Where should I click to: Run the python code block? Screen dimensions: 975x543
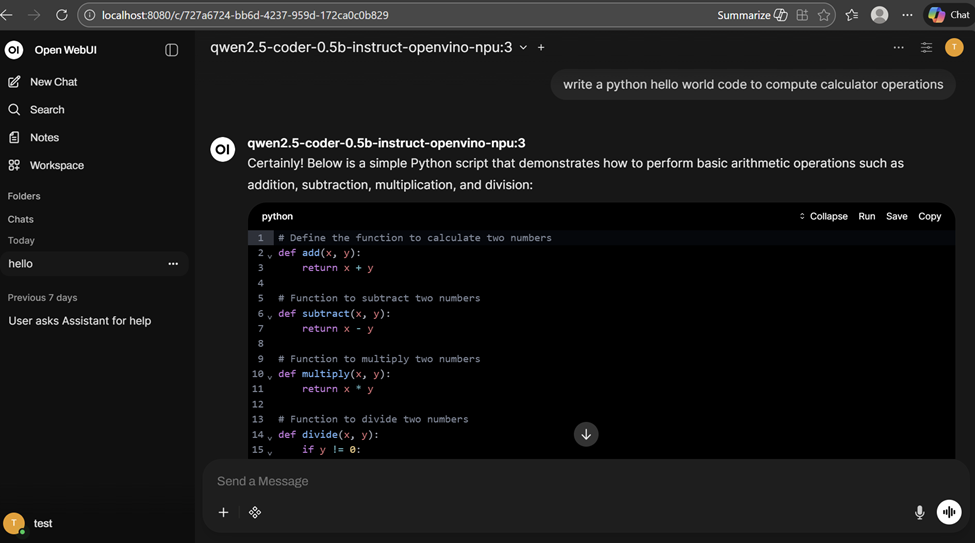867,216
